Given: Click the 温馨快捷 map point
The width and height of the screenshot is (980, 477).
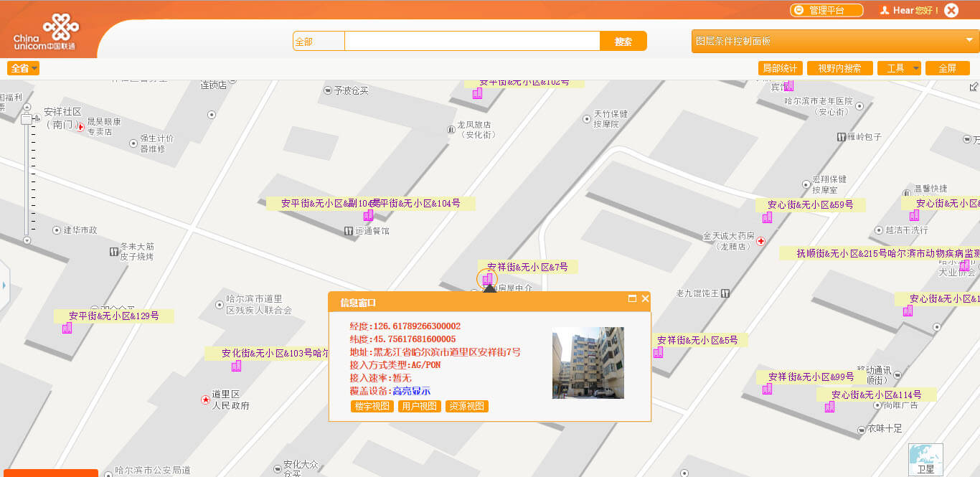Looking at the screenshot, I should (x=908, y=194).
